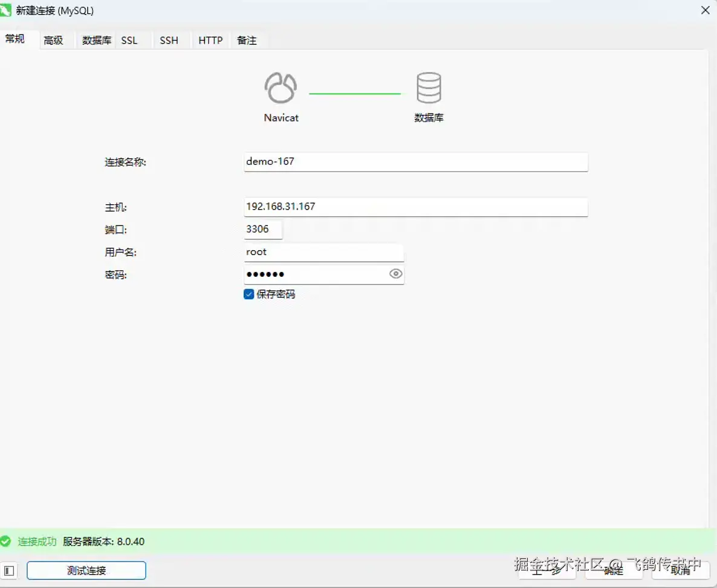Image resolution: width=717 pixels, height=588 pixels.
Task: Click the 取消 button
Action: coord(680,570)
